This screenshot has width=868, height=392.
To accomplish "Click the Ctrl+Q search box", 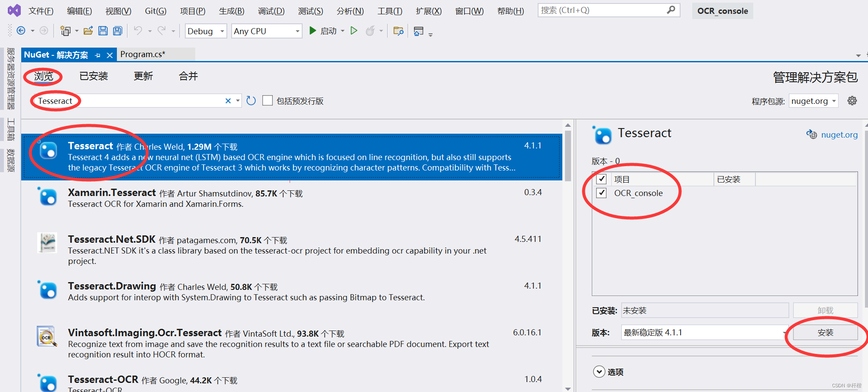I will pos(609,10).
